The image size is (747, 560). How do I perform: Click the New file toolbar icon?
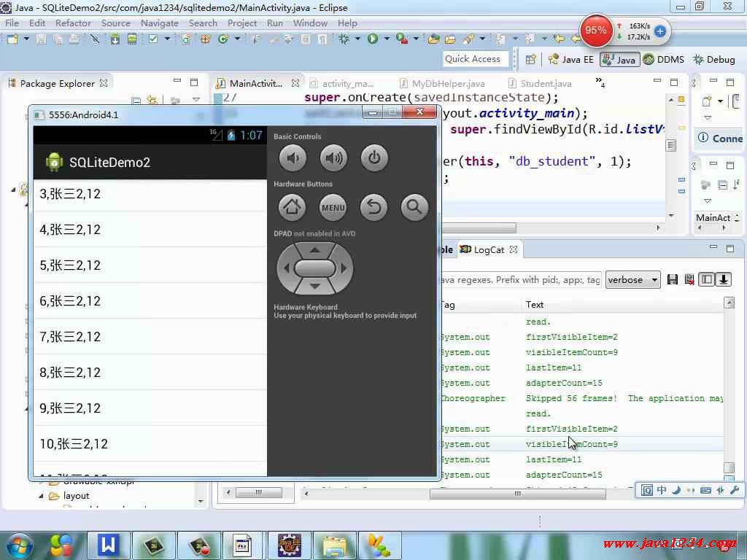[12, 39]
